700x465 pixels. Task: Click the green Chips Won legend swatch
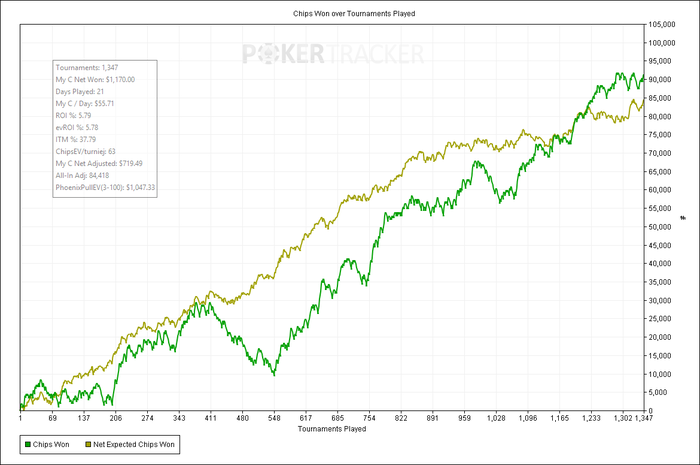pos(28,444)
